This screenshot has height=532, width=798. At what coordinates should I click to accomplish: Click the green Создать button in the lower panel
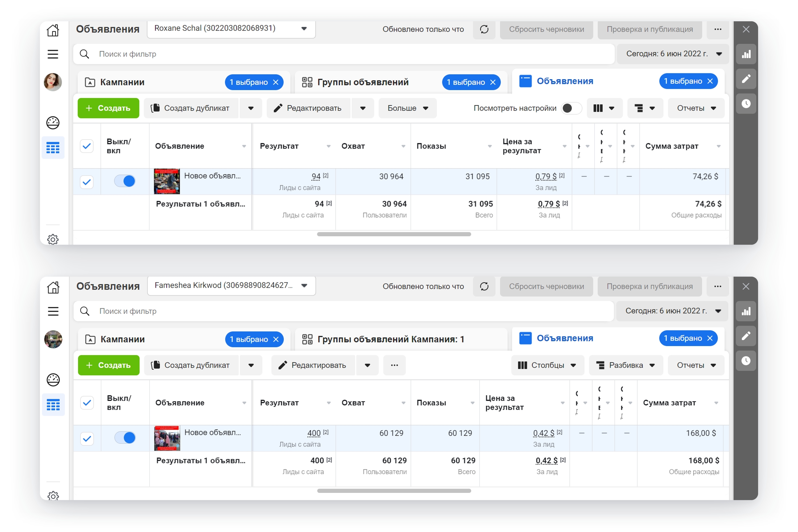click(109, 365)
